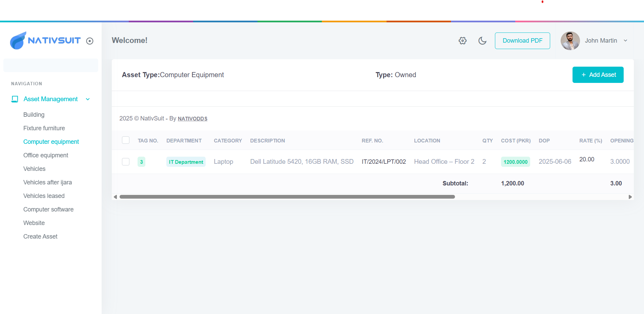Click tag number 3 badge
Image resolution: width=644 pixels, height=314 pixels.
pos(141,162)
